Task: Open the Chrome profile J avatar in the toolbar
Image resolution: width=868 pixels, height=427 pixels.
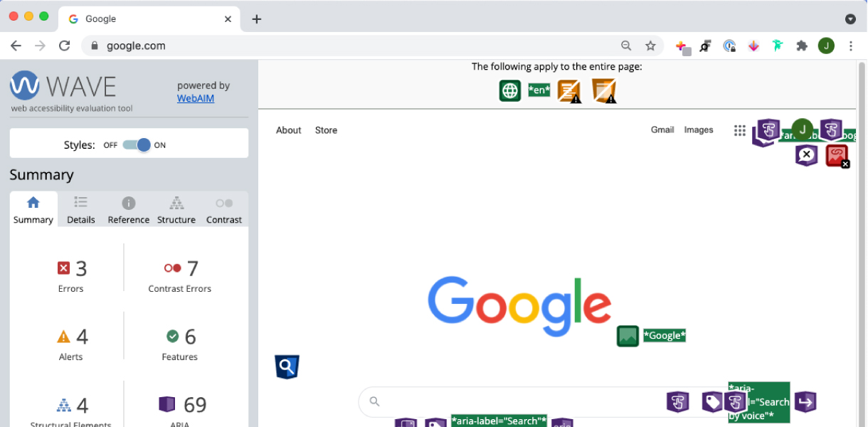Action: 826,46
